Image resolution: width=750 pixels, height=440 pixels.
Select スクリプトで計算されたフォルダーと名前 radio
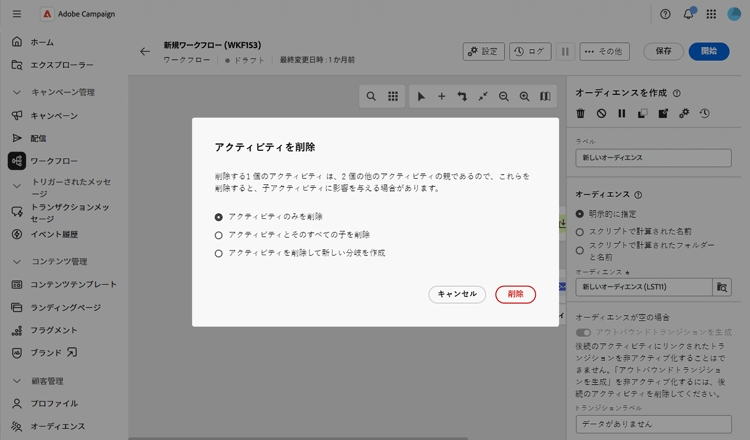[x=580, y=250]
